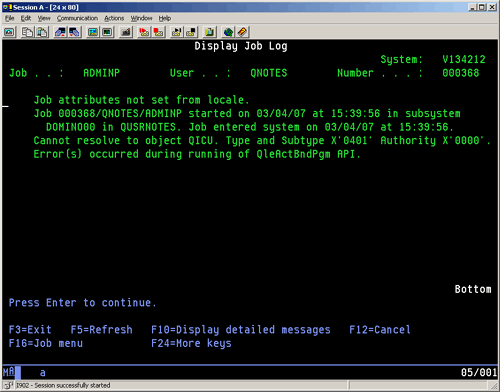The width and height of the screenshot is (500, 392).
Task: Click the 'Job 000368/QNOTES/ADMINP started' message line
Action: coord(247,114)
